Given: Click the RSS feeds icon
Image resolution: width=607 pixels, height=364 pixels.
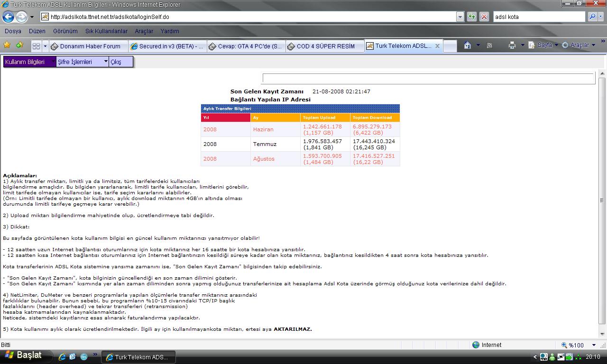Looking at the screenshot, I should click(x=489, y=45).
